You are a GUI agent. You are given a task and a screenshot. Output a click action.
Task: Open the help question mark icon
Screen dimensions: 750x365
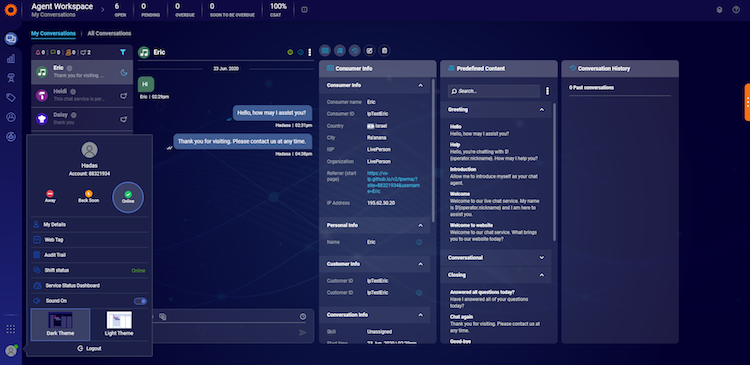736,10
